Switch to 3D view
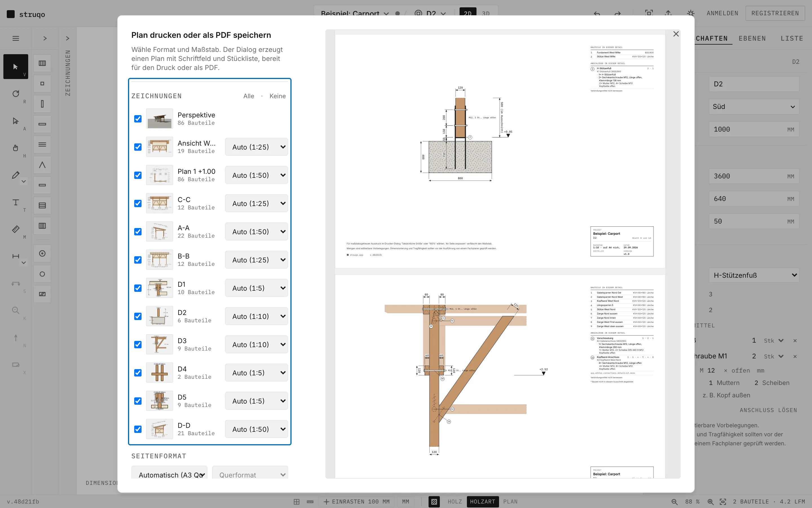Image resolution: width=812 pixels, height=508 pixels. tap(486, 14)
